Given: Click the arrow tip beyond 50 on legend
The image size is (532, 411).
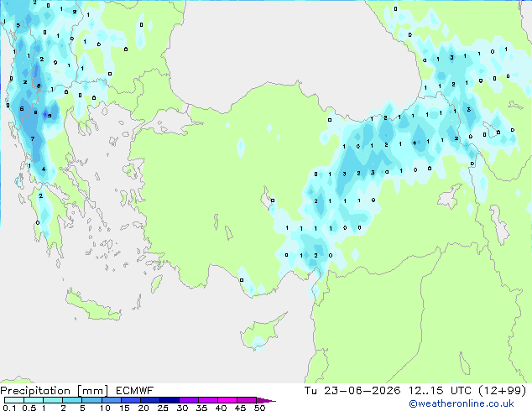Looking at the screenshot, I should click(266, 400).
